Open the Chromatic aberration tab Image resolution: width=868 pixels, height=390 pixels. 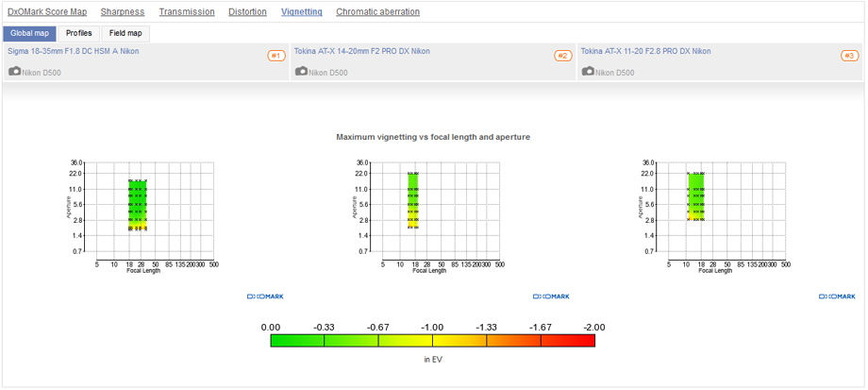[377, 11]
